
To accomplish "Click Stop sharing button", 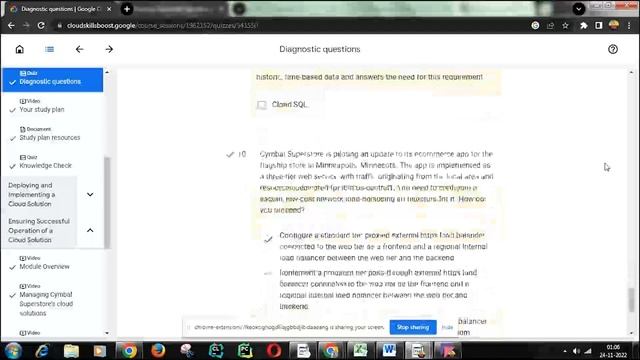I will [413, 327].
